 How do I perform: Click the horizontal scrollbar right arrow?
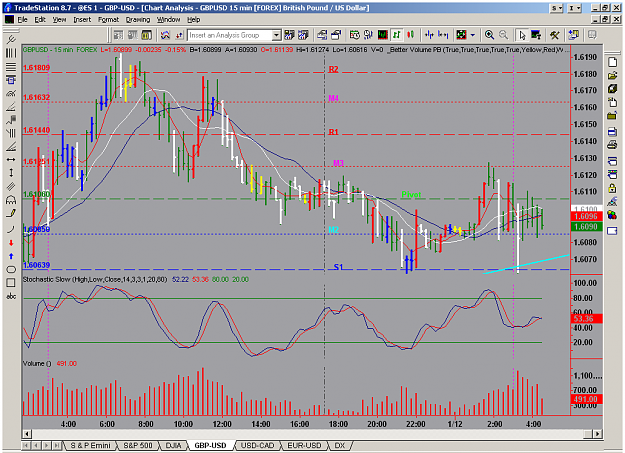pos(597,433)
